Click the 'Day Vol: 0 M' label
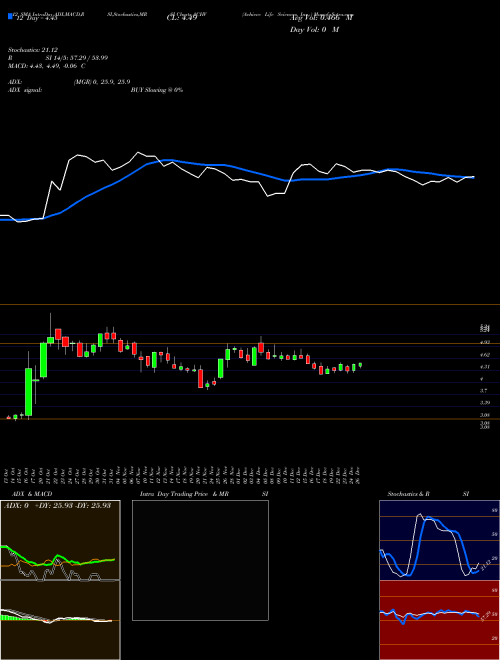 pos(314,30)
